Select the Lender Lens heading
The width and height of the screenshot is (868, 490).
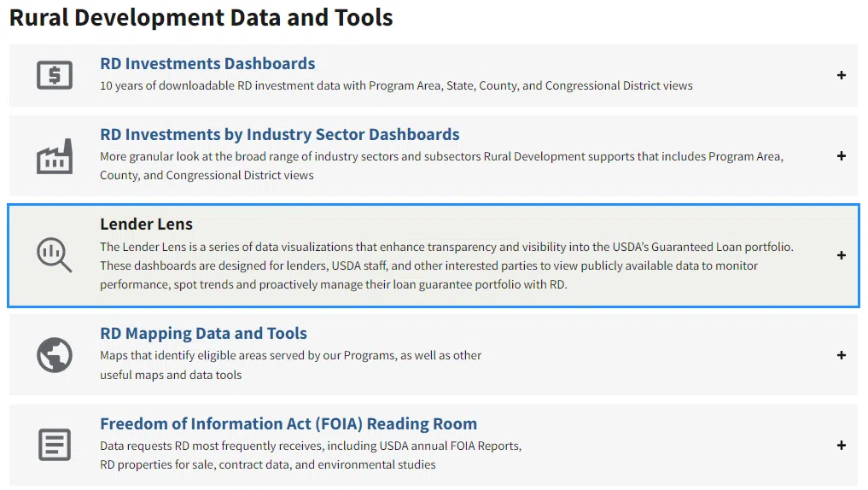[x=146, y=225]
